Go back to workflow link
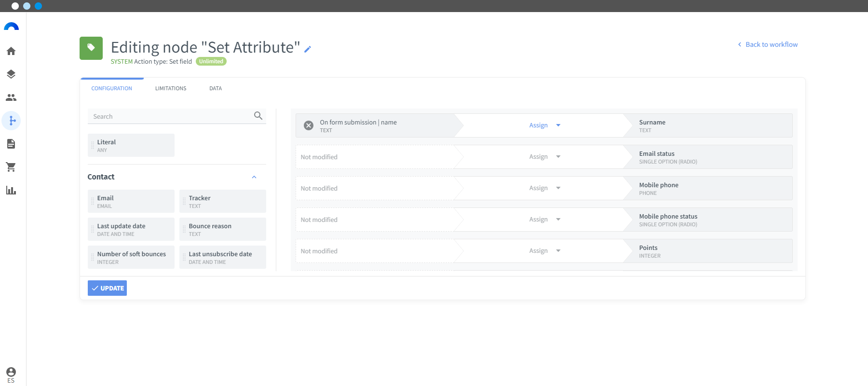The width and height of the screenshot is (868, 386). coord(768,44)
